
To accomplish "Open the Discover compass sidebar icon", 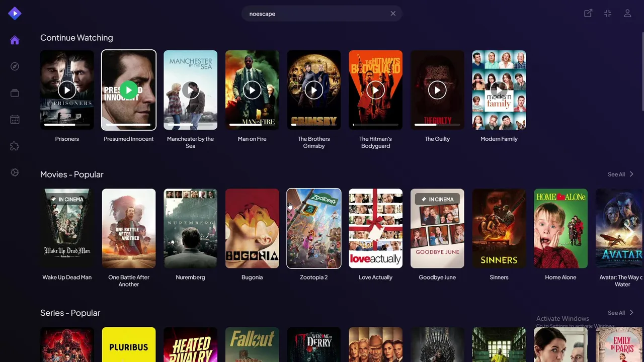I will [15, 66].
